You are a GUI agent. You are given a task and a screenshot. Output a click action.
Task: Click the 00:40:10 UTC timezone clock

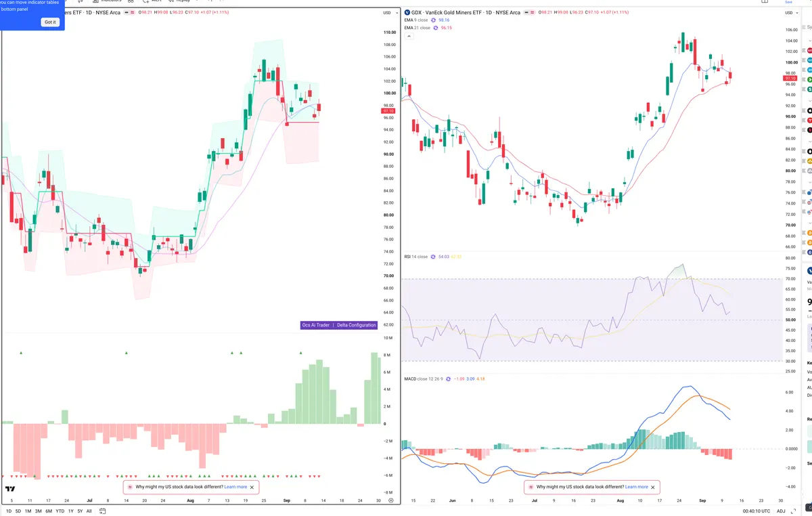click(x=756, y=511)
